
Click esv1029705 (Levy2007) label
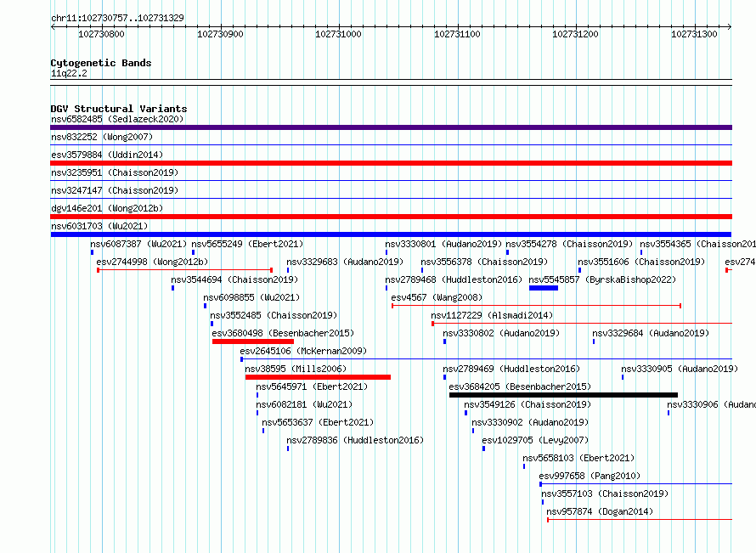tap(535, 440)
